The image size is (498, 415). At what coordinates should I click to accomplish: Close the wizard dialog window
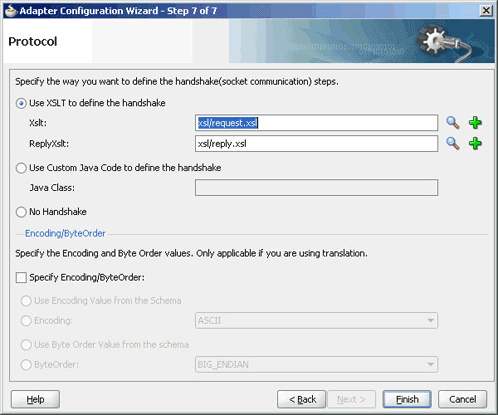(x=486, y=11)
